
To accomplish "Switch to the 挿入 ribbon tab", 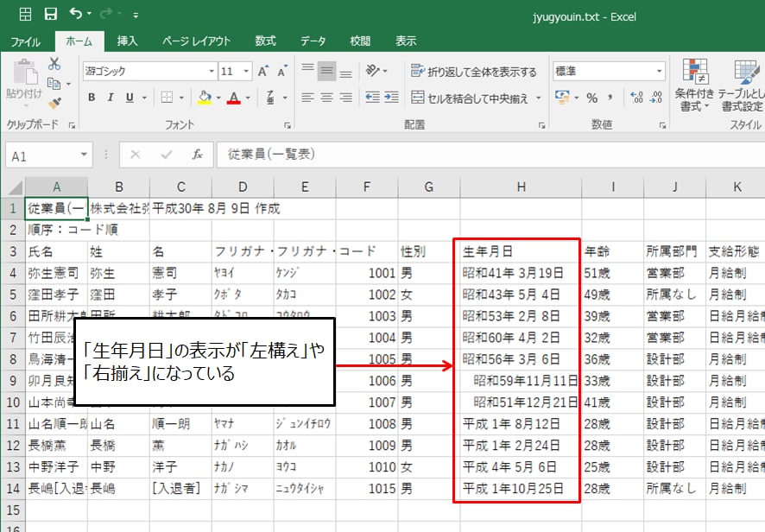I will pyautogui.click(x=127, y=41).
